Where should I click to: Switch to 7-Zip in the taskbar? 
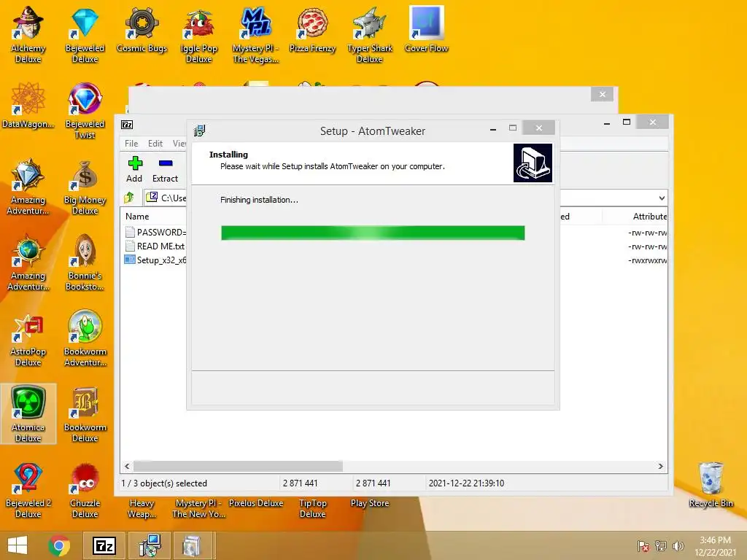pos(104,545)
